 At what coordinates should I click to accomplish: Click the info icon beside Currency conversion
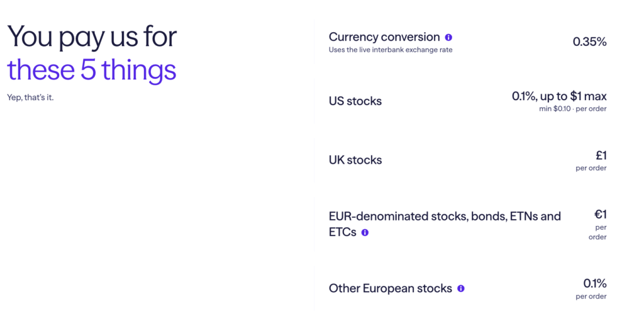coord(448,38)
